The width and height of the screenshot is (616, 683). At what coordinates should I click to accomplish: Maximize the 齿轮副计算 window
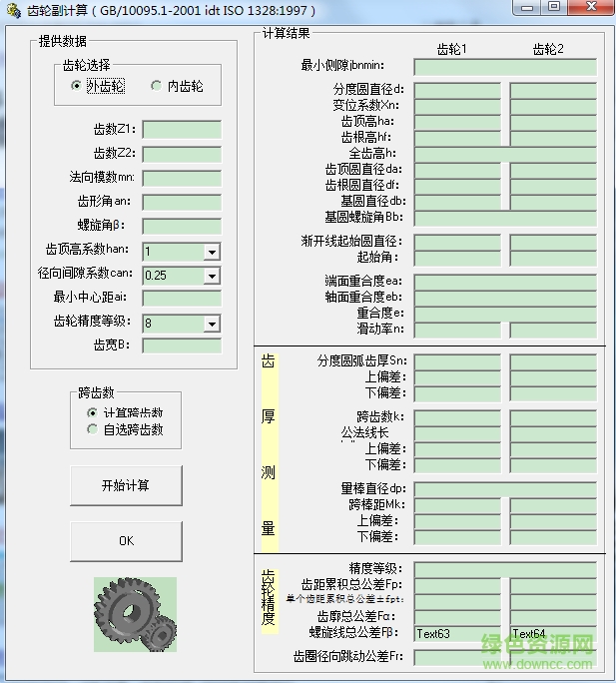click(x=554, y=7)
